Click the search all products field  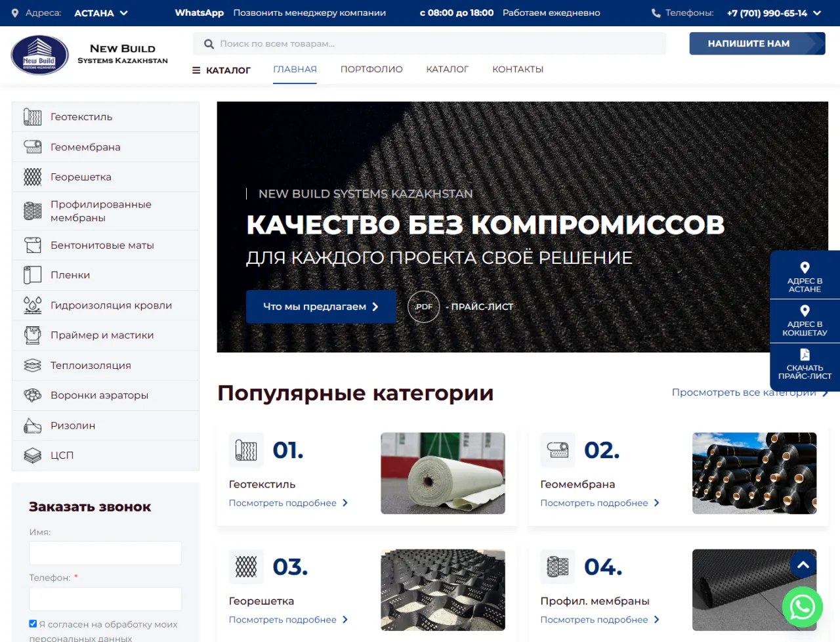429,44
